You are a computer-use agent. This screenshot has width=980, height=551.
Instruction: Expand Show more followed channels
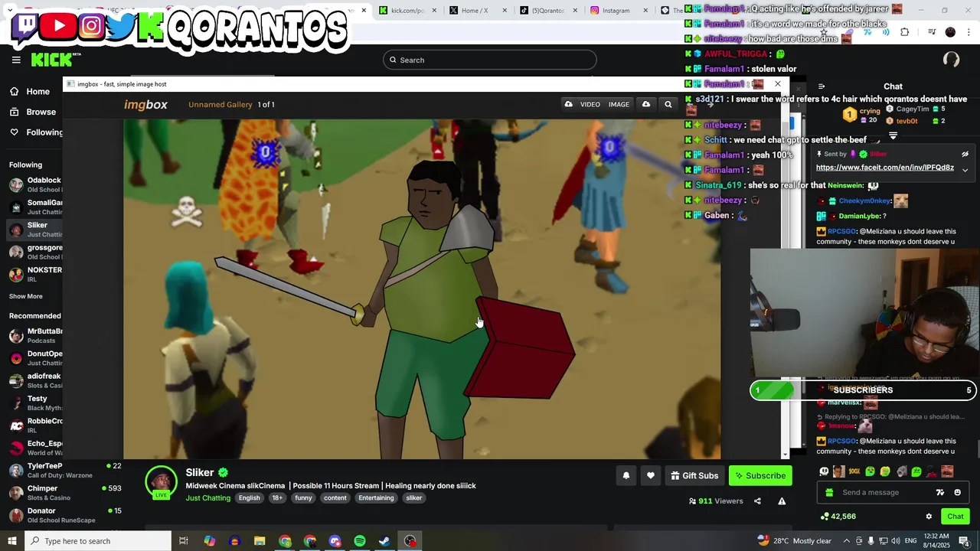(26, 296)
